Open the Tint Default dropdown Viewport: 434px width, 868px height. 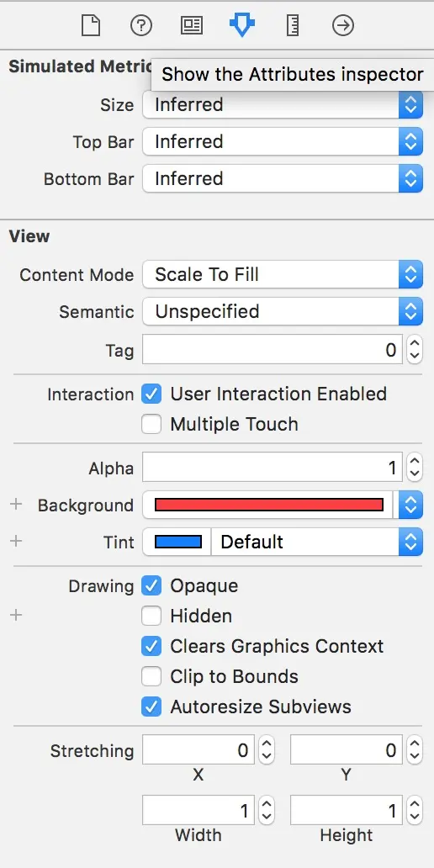[316, 542]
